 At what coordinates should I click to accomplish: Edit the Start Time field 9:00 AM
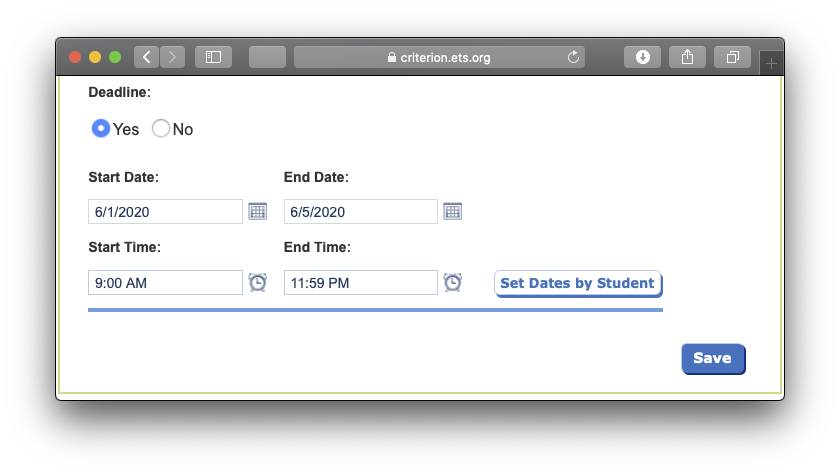[x=165, y=282]
